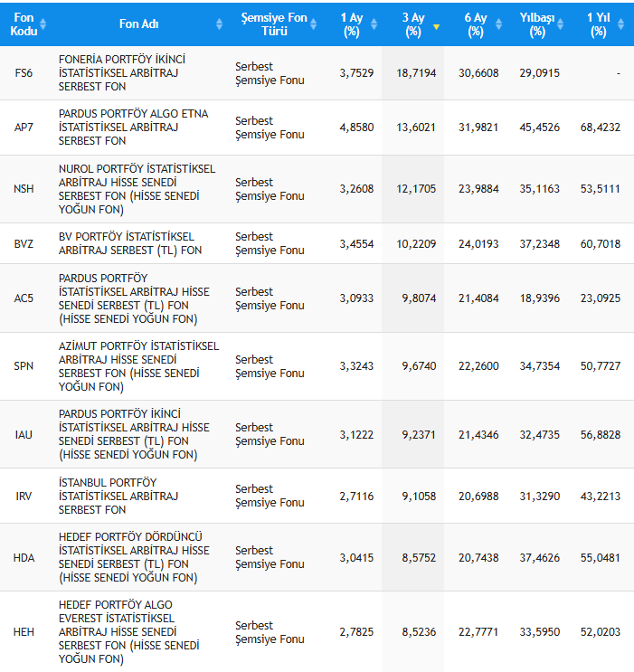Select fund code NSH
Image resolution: width=634 pixels, height=672 pixels.
pyautogui.click(x=24, y=189)
